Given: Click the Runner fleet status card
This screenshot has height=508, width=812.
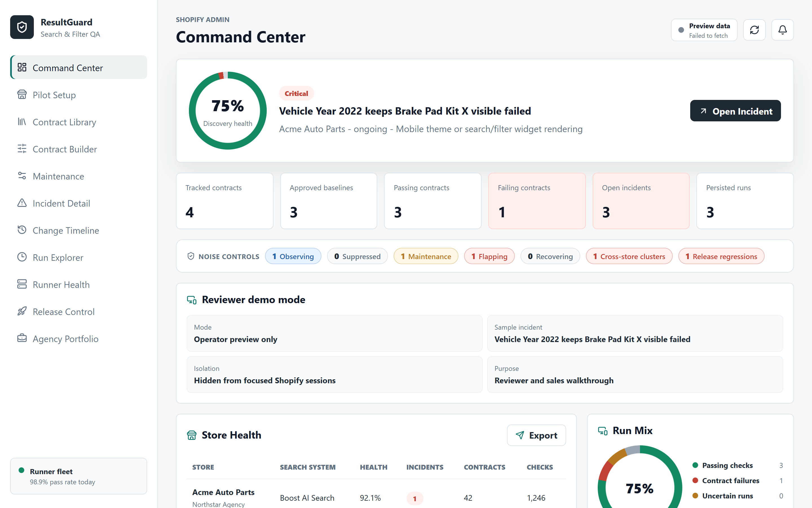Looking at the screenshot, I should tap(78, 476).
